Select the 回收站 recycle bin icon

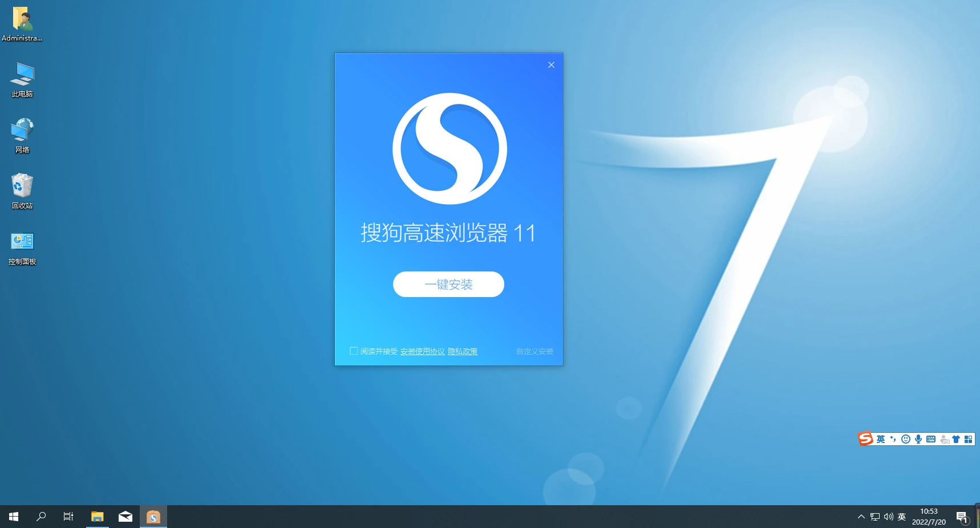pos(22,192)
